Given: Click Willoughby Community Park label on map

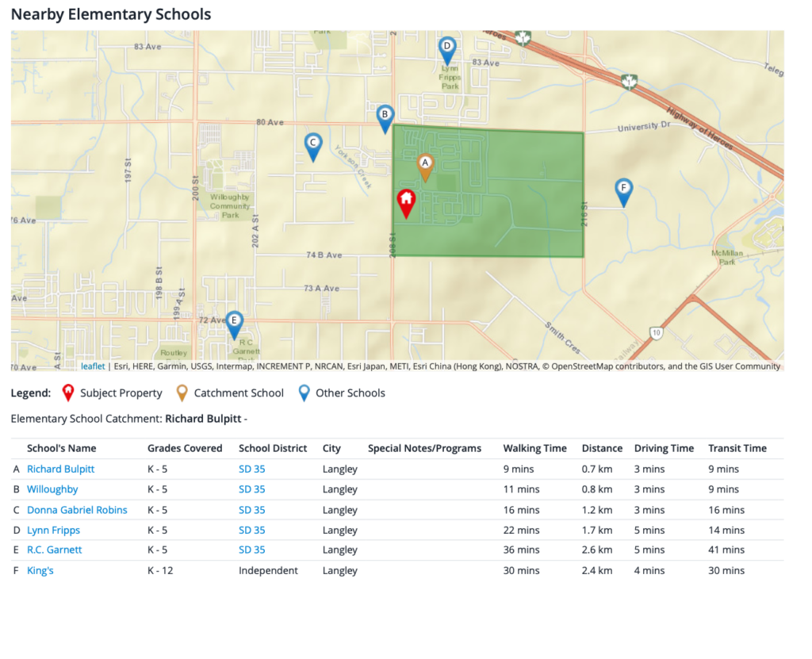Looking at the screenshot, I should 230,206.
